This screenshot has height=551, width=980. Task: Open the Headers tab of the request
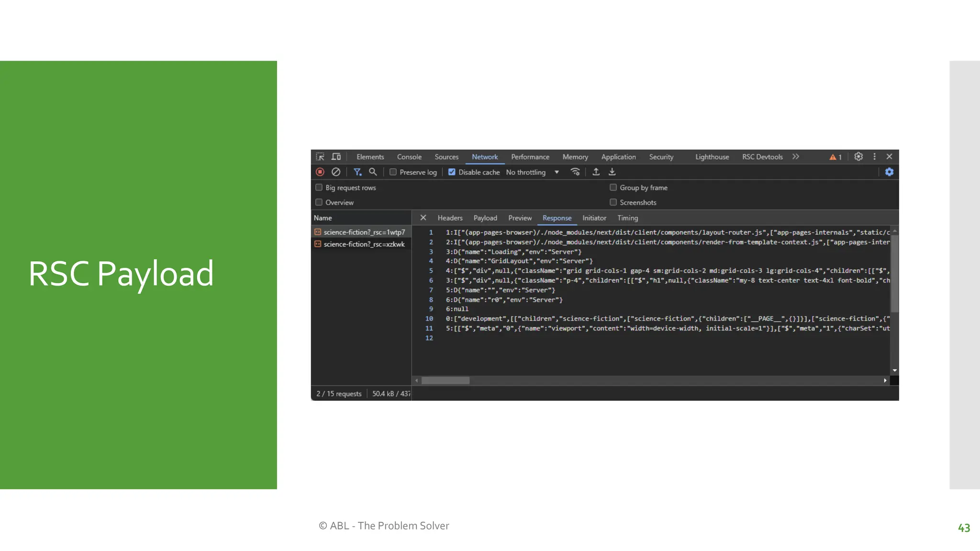tap(450, 218)
